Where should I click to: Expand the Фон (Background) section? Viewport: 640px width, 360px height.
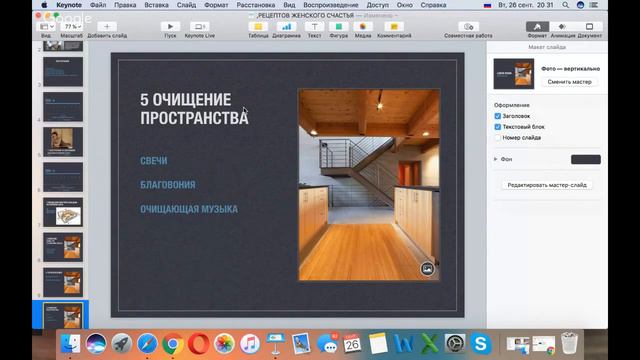pos(496,159)
